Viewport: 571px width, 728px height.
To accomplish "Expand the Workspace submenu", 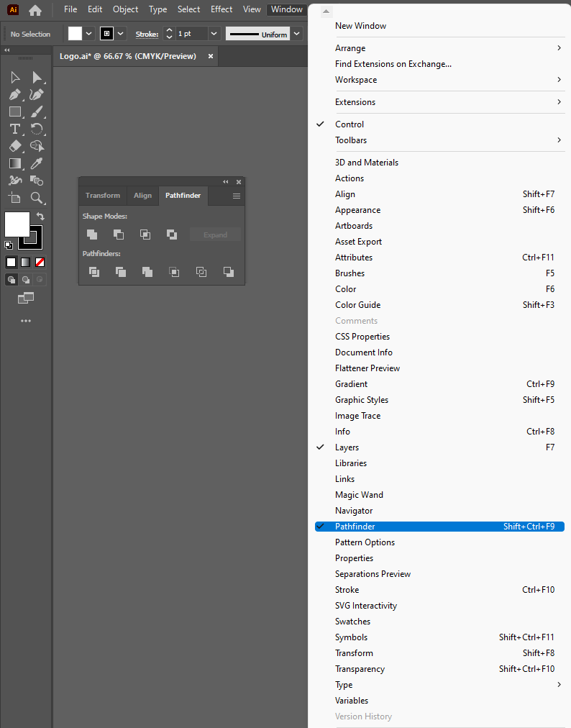I will pyautogui.click(x=439, y=80).
